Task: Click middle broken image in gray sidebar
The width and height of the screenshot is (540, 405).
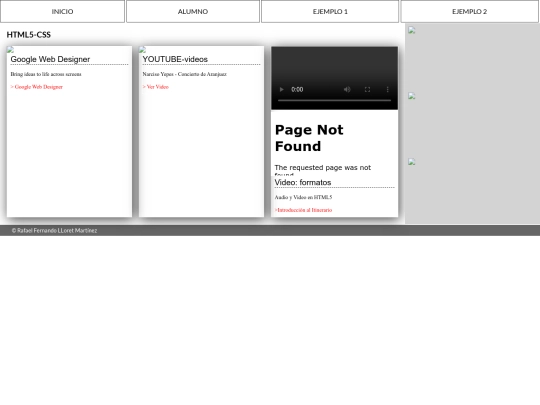Action: coord(412,96)
